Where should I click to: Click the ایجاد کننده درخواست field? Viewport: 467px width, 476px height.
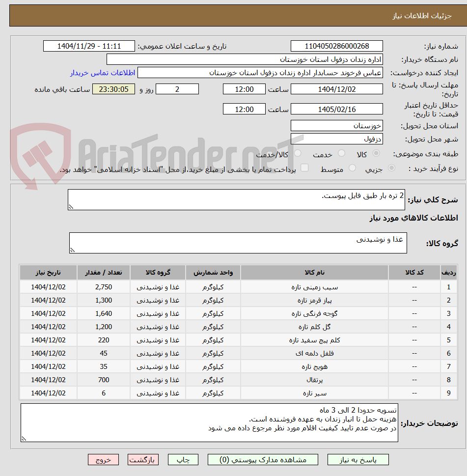click(x=260, y=73)
